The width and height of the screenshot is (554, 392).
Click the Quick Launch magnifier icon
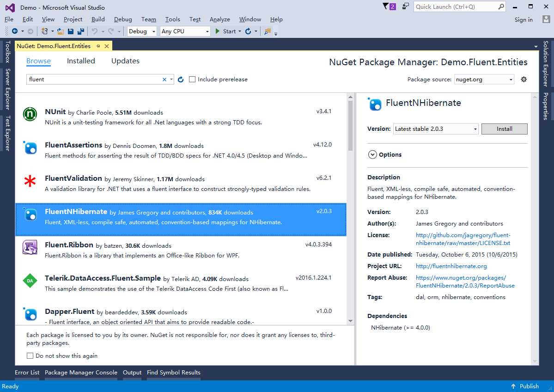pyautogui.click(x=501, y=6)
